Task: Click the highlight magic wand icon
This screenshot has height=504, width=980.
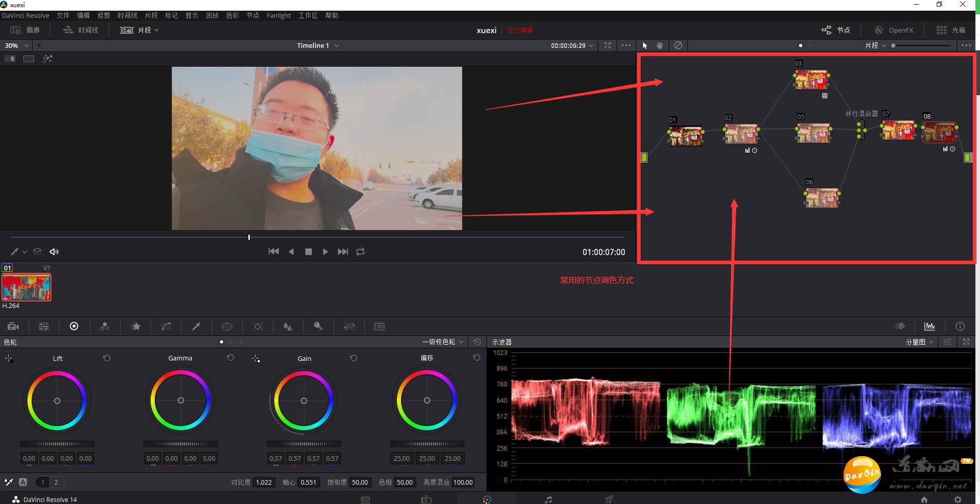Action: click(x=47, y=59)
